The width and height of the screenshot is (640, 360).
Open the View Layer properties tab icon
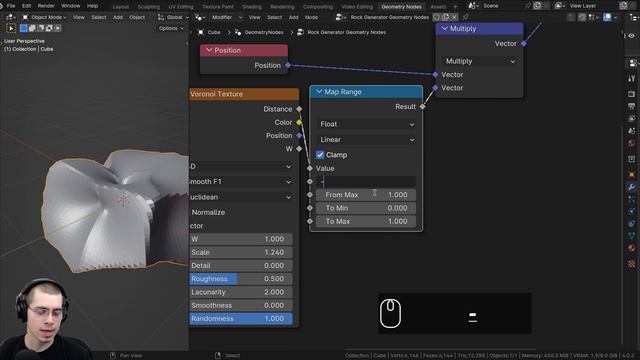click(632, 118)
